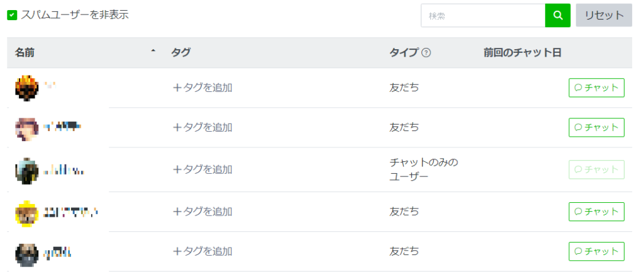Image resolution: width=644 pixels, height=274 pixels.
Task: Sort by 名前 using the arrow indicator
Action: point(153,52)
